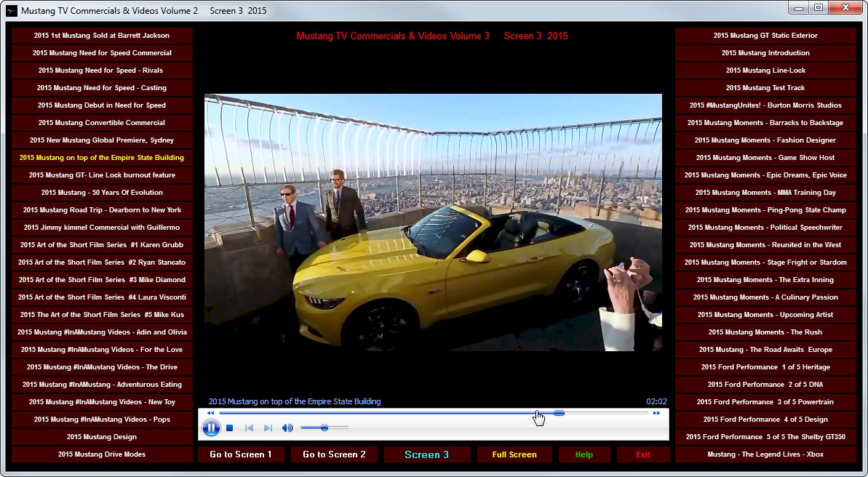Play #MustangUnites! - Burton Morris Studios
The height and width of the screenshot is (477, 868).
[x=765, y=105]
